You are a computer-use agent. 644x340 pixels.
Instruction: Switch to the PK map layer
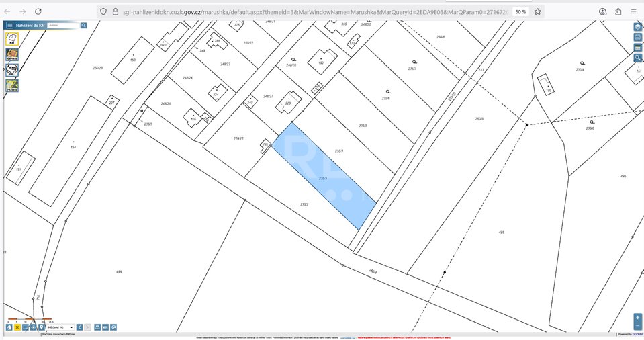pos(12,71)
